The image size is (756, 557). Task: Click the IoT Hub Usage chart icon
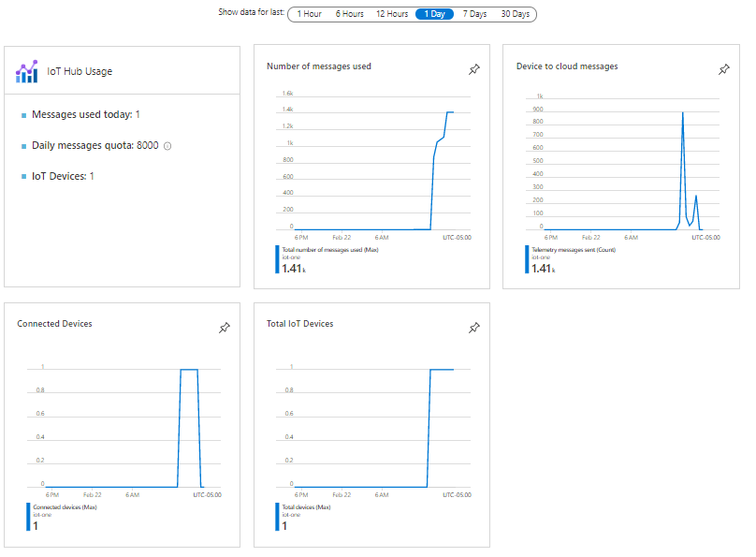click(26, 71)
